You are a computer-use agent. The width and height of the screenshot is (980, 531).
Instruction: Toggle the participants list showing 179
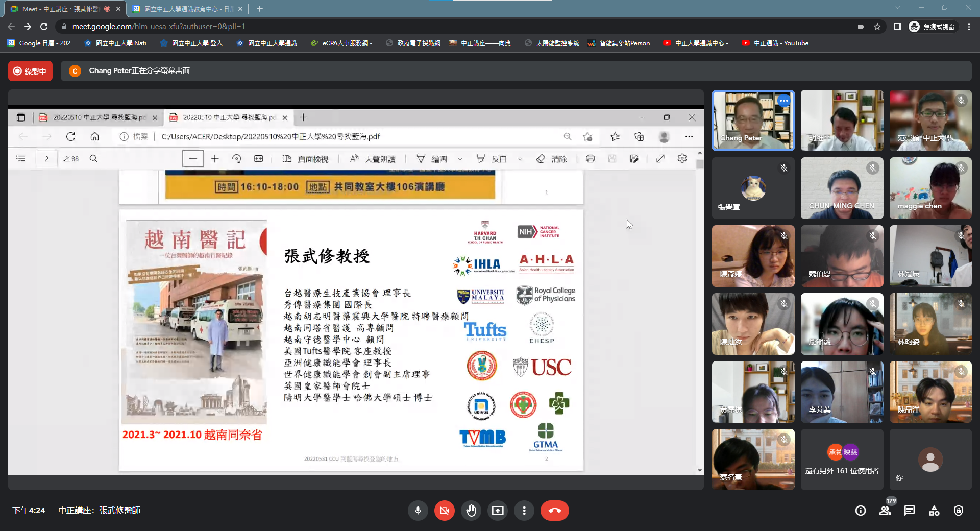pyautogui.click(x=886, y=511)
